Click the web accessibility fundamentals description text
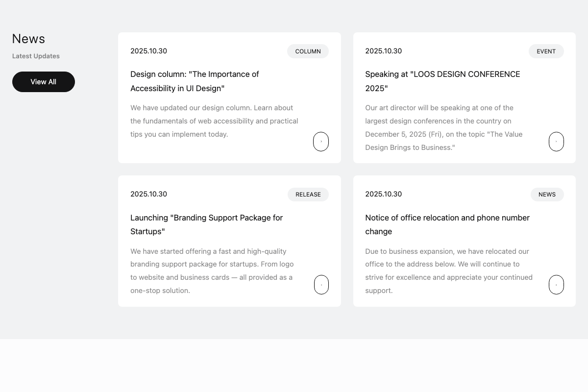 click(x=214, y=121)
